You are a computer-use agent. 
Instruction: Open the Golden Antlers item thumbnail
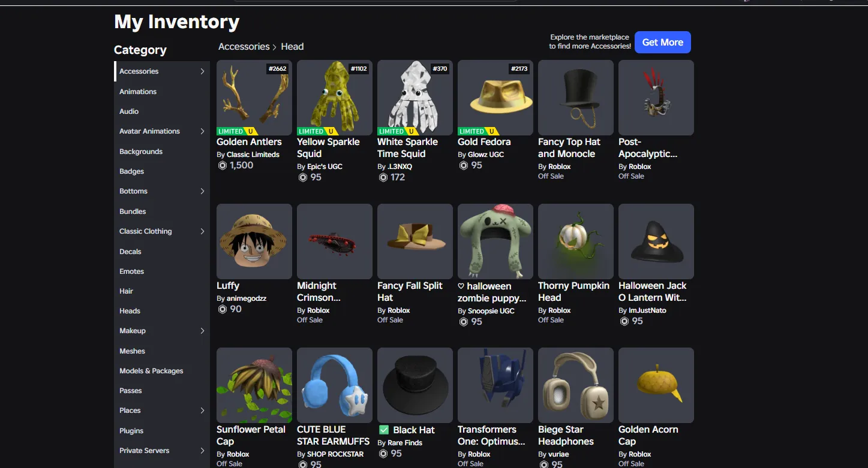pos(254,98)
